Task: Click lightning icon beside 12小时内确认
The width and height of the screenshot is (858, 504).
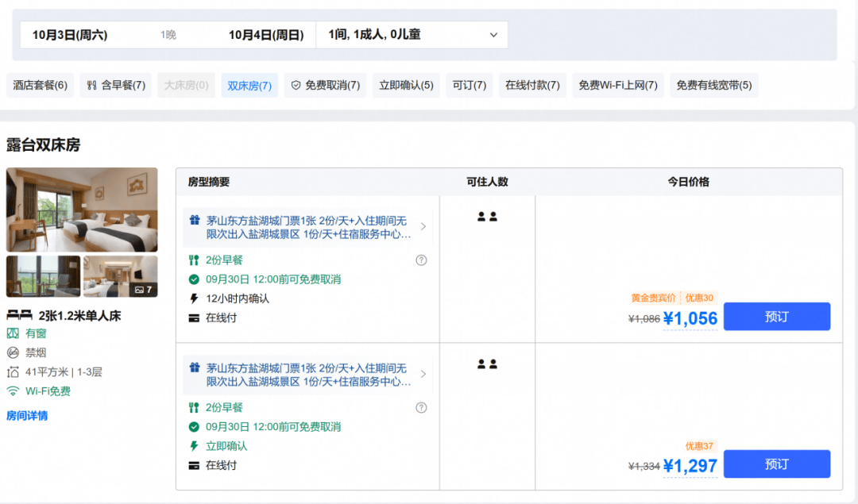Action: pos(194,298)
